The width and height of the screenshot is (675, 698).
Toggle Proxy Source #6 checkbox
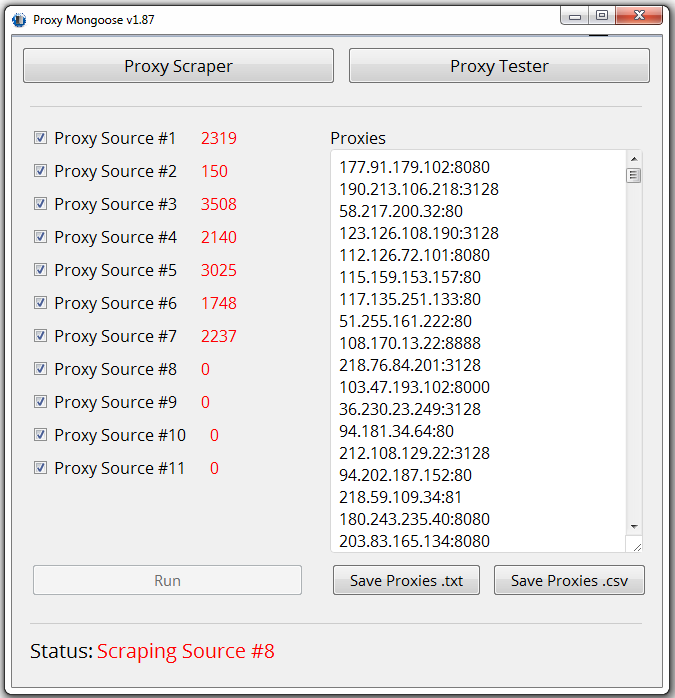coord(41,303)
